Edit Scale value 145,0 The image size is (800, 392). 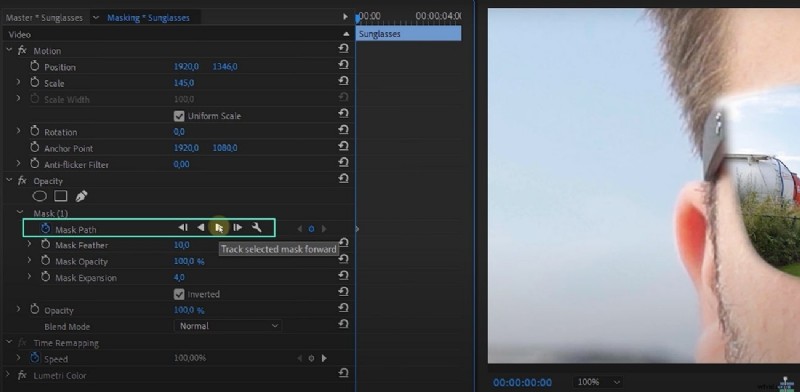click(x=184, y=83)
